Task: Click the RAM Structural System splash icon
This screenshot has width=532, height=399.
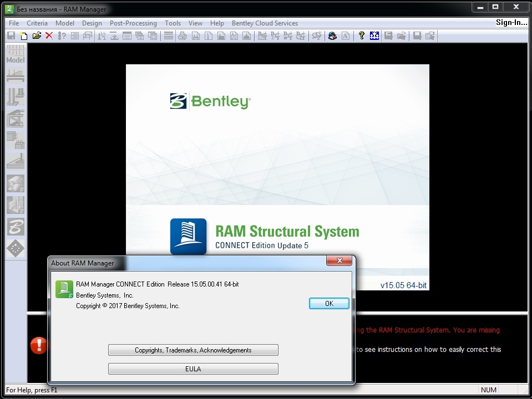Action: coord(188,236)
